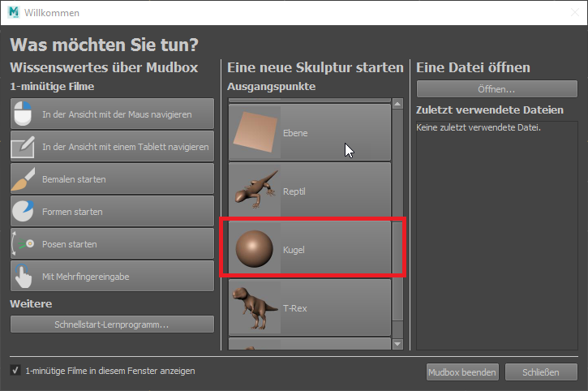Click the tablet pen icon for tablet navigation
This screenshot has height=391, width=588.
[23, 146]
